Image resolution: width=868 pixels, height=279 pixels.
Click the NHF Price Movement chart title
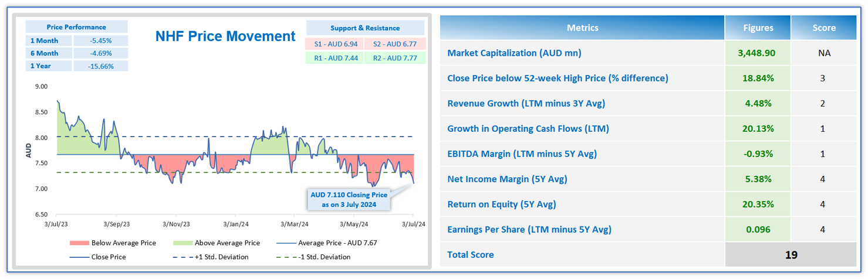[x=225, y=36]
